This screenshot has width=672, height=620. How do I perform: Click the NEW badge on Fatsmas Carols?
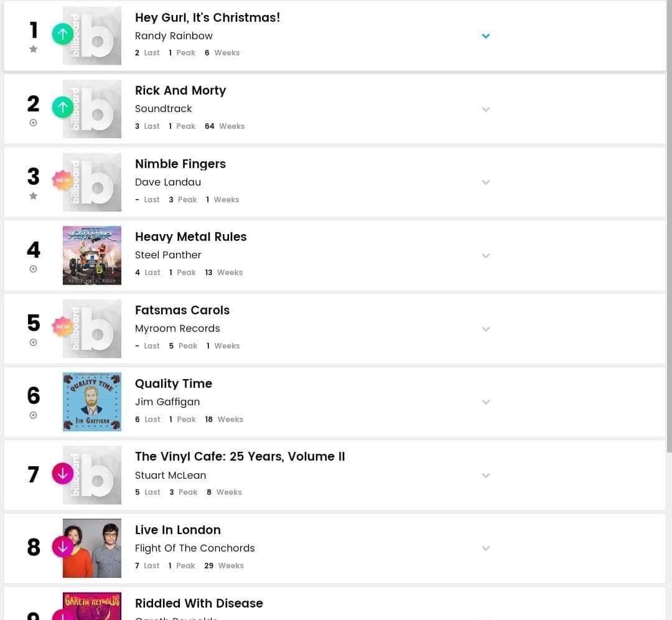63,327
